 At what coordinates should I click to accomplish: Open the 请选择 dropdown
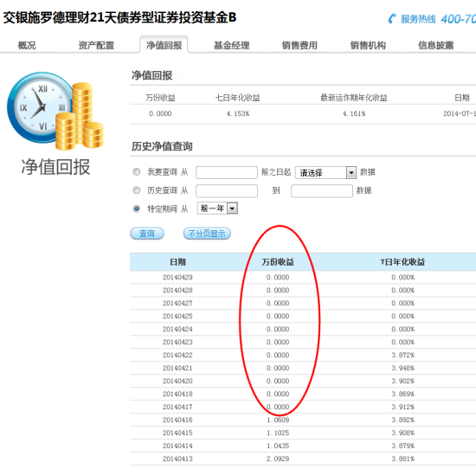tap(325, 172)
